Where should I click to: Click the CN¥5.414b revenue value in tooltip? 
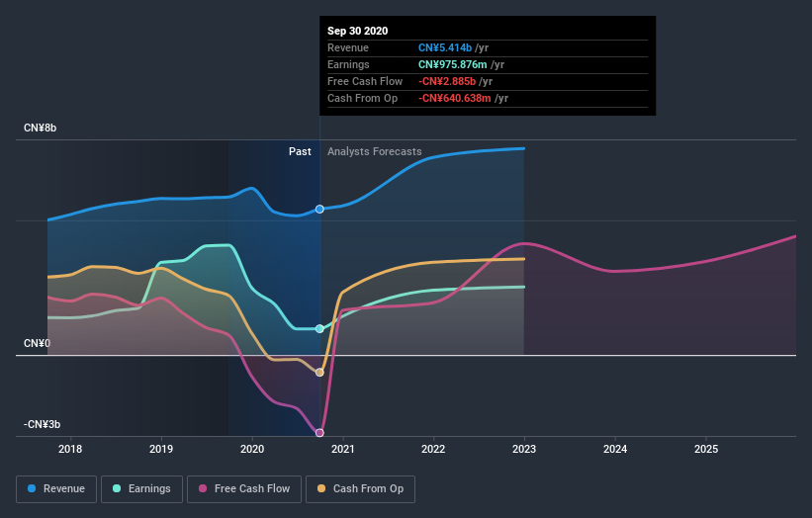[x=445, y=47]
